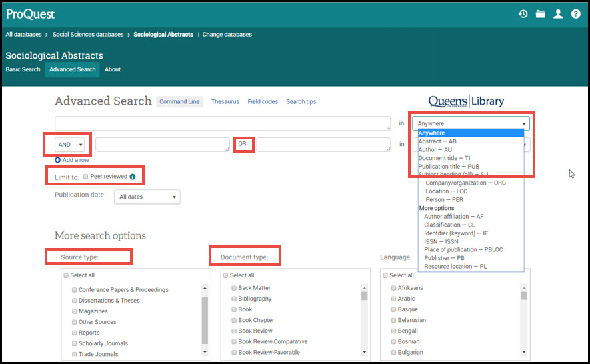Click the Queen's Library logo
This screenshot has width=590, height=364.
[466, 101]
